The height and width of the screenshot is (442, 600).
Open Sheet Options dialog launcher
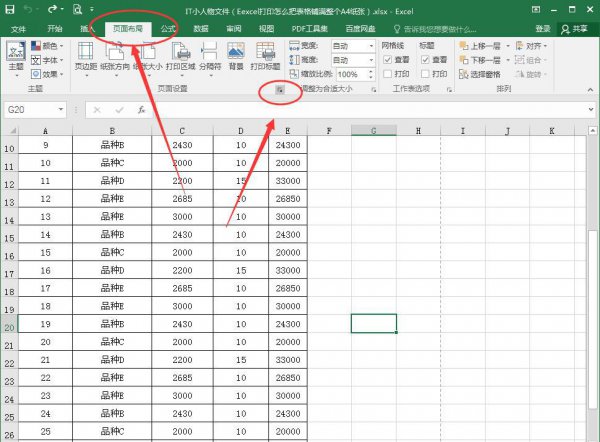click(449, 90)
